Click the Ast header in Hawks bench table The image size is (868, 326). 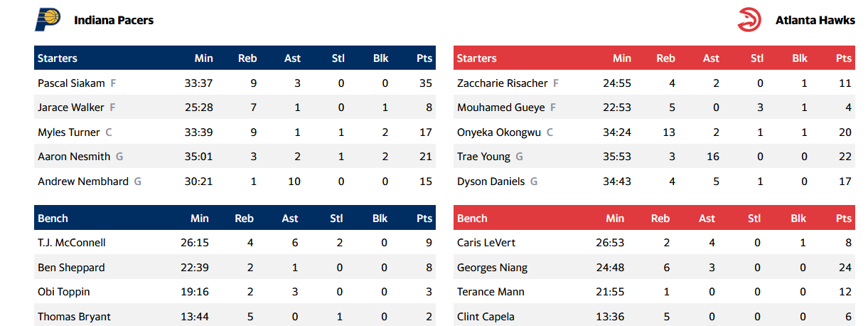[707, 219]
